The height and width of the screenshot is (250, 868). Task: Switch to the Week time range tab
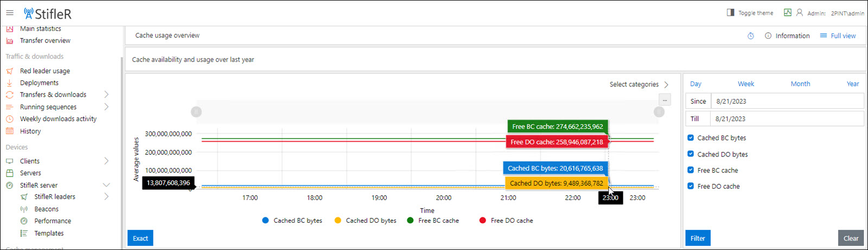(x=745, y=84)
